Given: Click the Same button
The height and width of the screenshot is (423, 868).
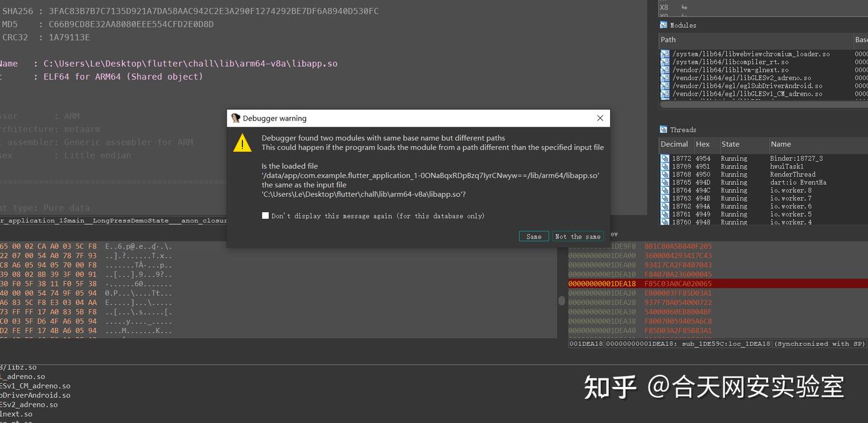Looking at the screenshot, I should (x=534, y=236).
